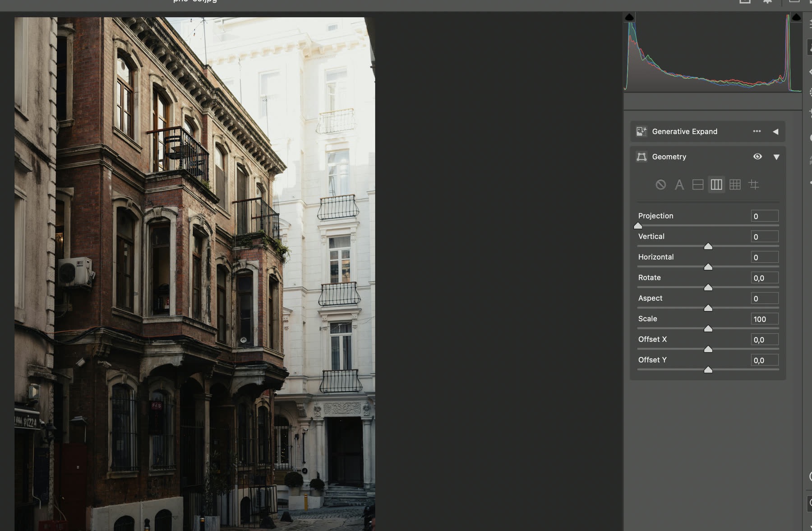The image size is (812, 531).
Task: Click the "Generative Expand" panel title
Action: click(684, 131)
